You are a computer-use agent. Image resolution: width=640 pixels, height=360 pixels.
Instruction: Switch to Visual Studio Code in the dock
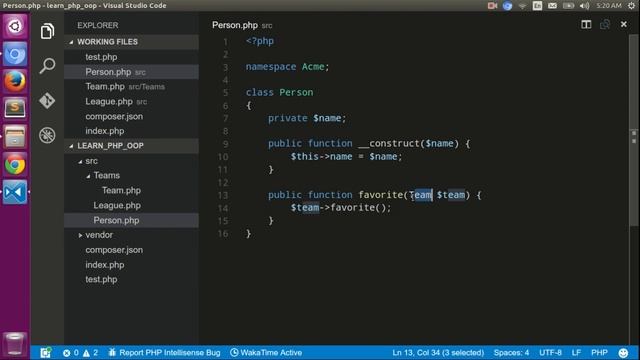coord(15,192)
